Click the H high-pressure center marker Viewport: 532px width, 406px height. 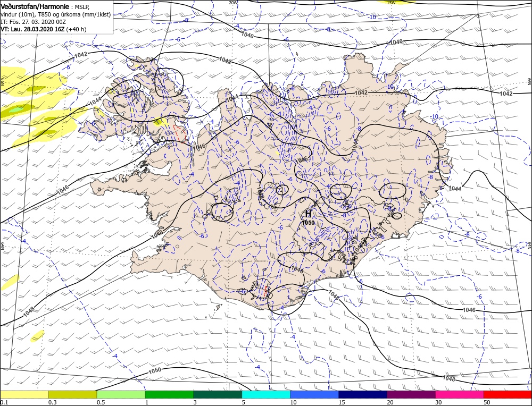point(308,214)
